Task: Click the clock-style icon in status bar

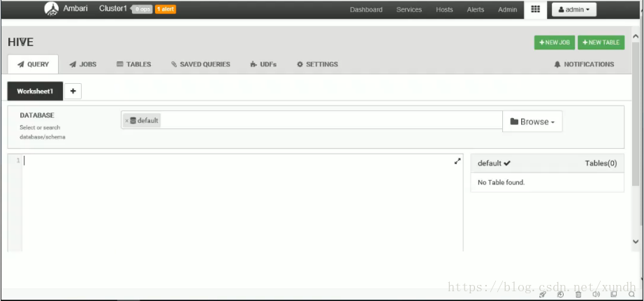Action: coord(561,294)
